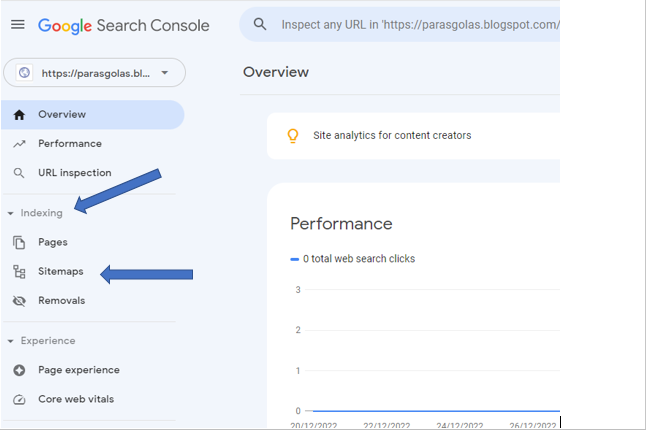The image size is (646, 430).
Task: Click the URL inspection magnifier icon
Action: point(19,173)
